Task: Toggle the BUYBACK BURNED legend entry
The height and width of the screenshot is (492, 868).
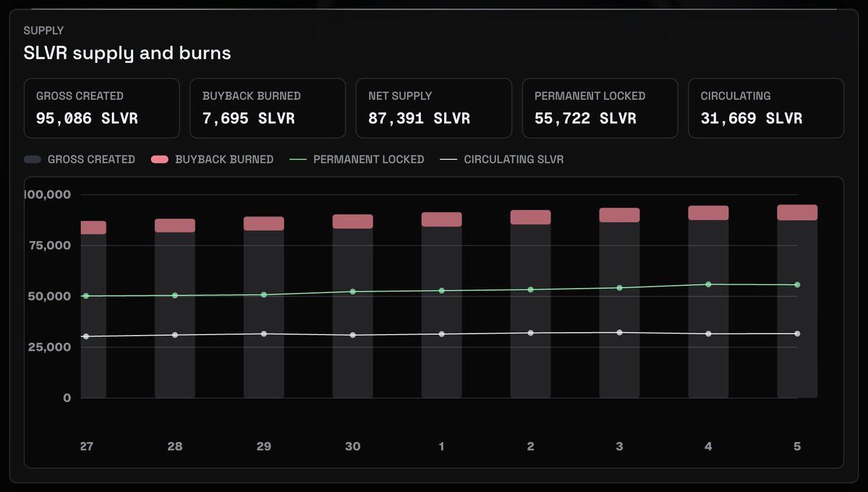Action: click(213, 159)
